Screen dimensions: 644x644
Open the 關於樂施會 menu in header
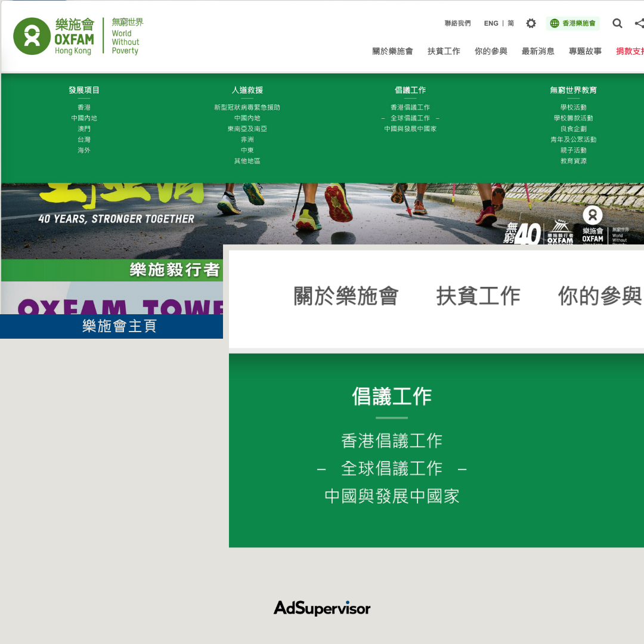[x=392, y=51]
